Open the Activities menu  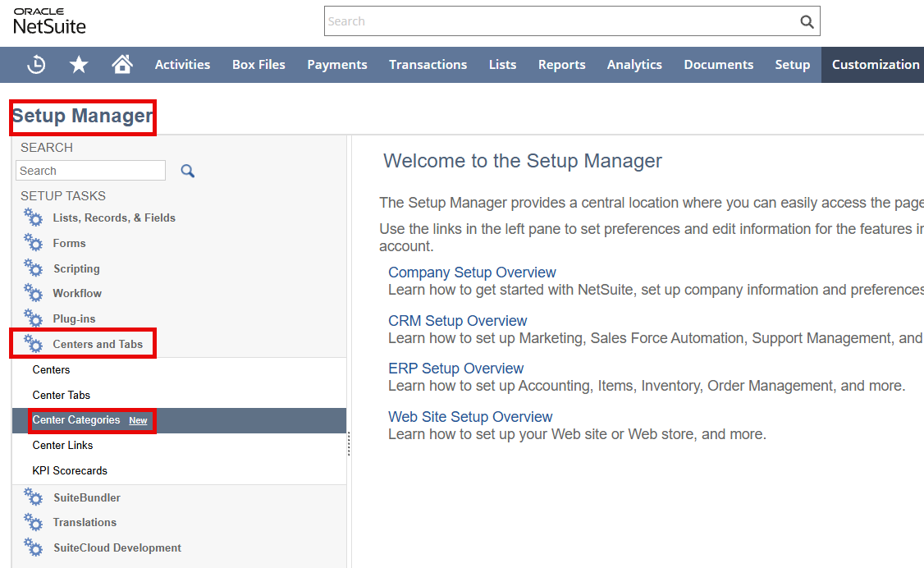coord(182,65)
